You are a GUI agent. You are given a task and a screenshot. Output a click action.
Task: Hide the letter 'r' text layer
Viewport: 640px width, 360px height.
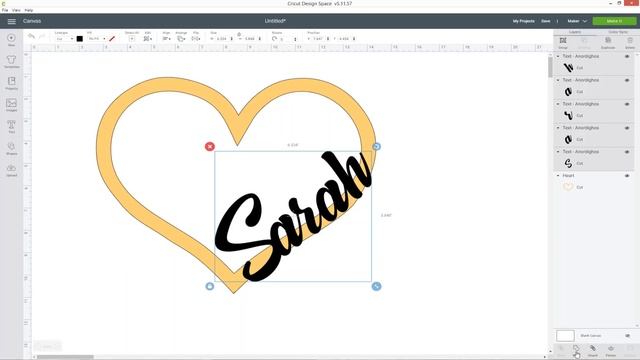coord(627,104)
